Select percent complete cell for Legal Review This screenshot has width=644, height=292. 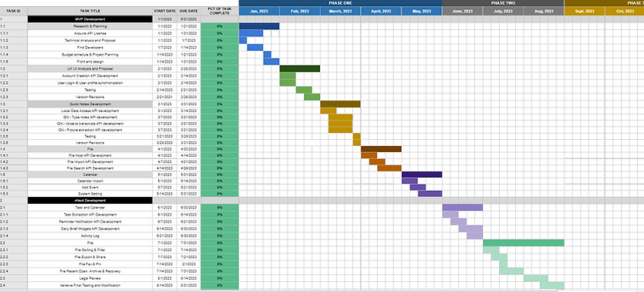coord(220,278)
